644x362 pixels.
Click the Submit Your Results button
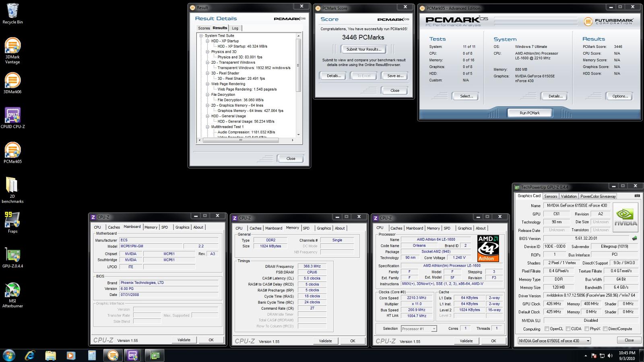pyautogui.click(x=364, y=49)
